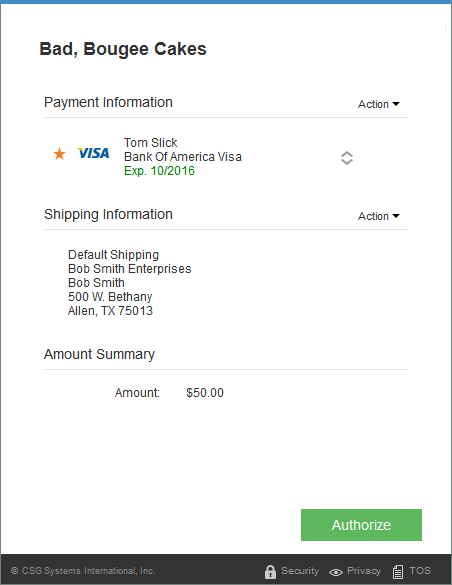This screenshot has width=452, height=585.
Task: Click the Security lock icon in footer
Action: (270, 572)
